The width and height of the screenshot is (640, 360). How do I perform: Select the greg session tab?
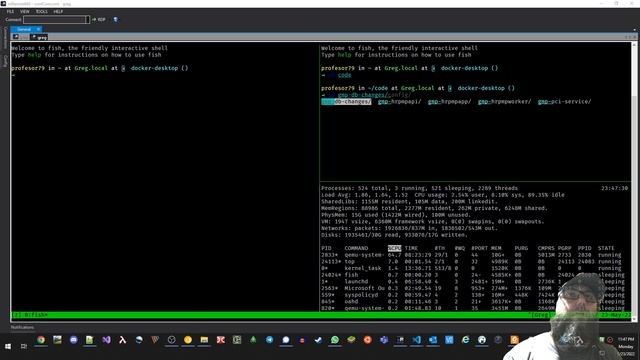(40, 37)
